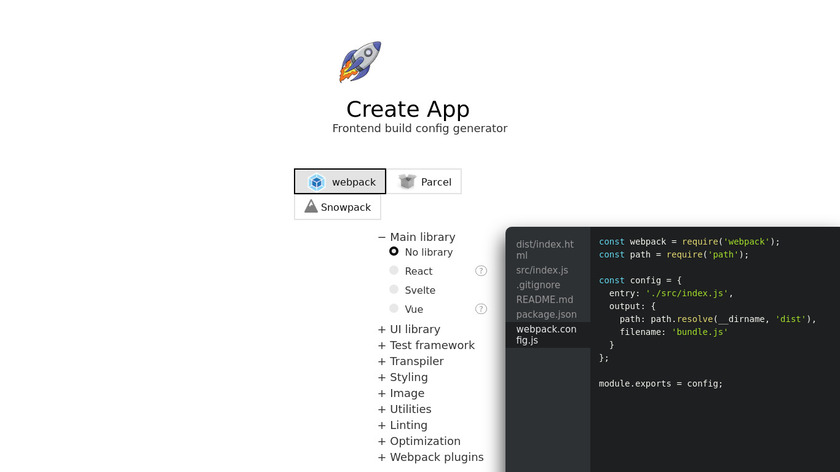Switch to the Snowpack tab
The width and height of the screenshot is (840, 472).
point(338,207)
